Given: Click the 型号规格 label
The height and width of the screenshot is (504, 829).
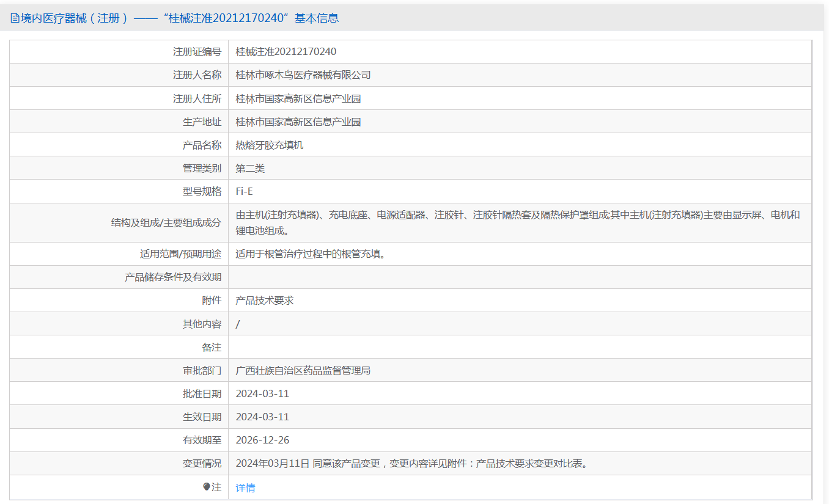Looking at the screenshot, I should (x=202, y=191).
